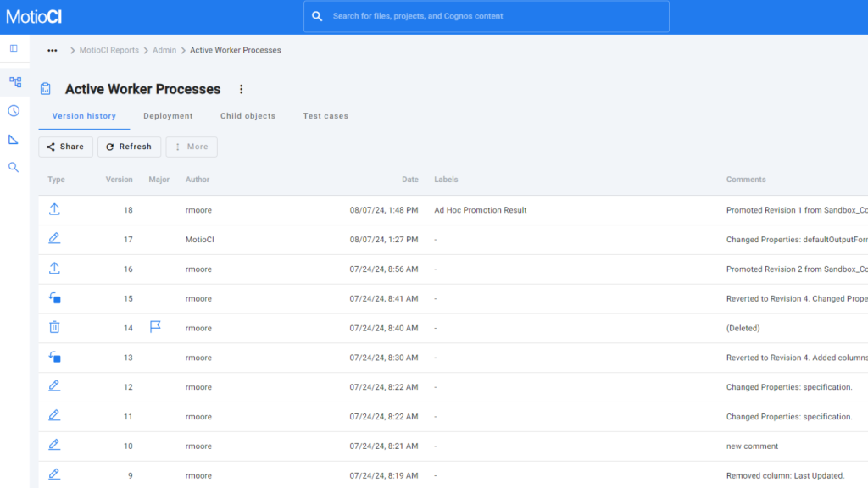Switch to the Child objects tab

coord(248,116)
